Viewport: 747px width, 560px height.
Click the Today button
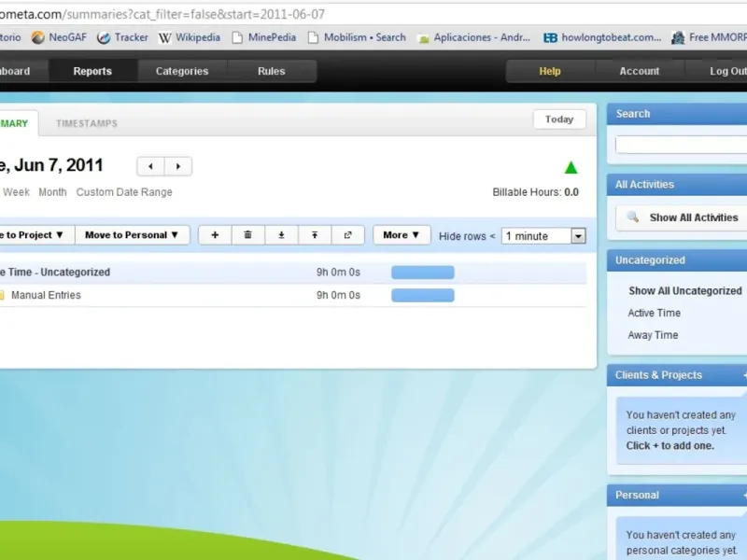pyautogui.click(x=559, y=119)
